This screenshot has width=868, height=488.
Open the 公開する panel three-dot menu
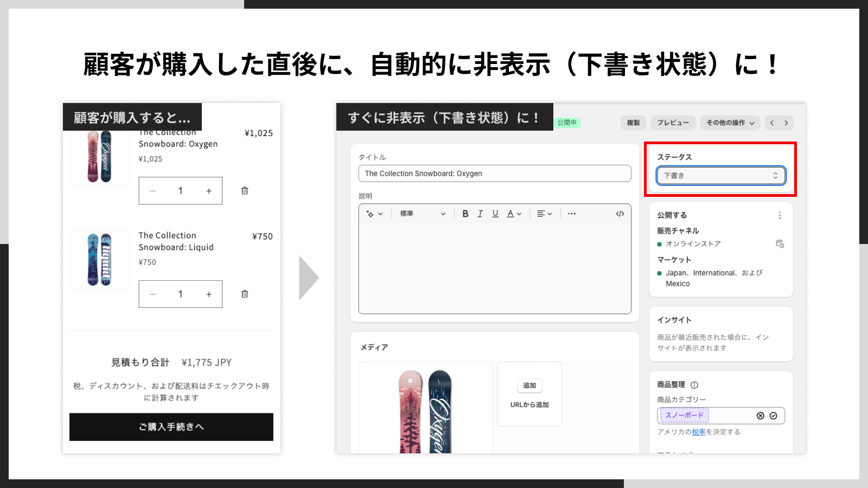click(x=780, y=215)
